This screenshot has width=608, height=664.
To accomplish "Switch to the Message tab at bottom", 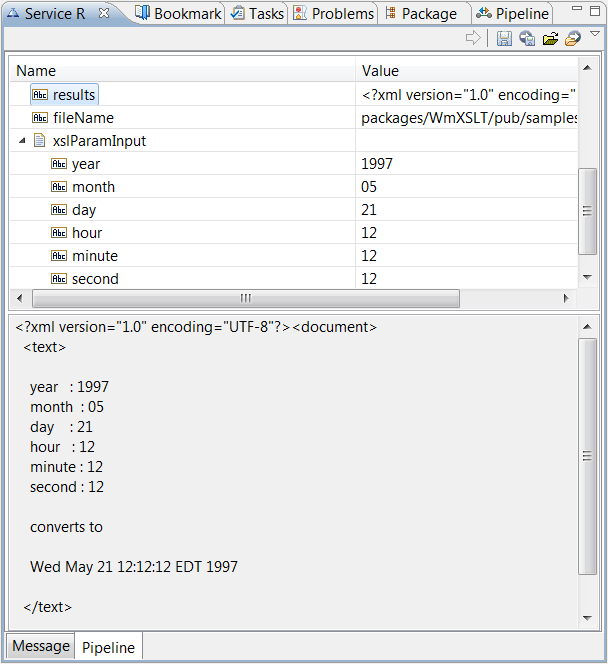I will click(41, 646).
